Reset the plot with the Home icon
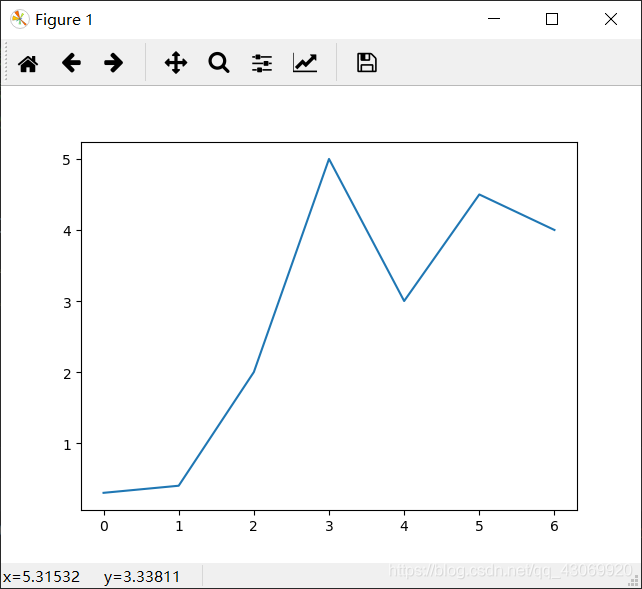This screenshot has width=642, height=589. click(x=28, y=63)
